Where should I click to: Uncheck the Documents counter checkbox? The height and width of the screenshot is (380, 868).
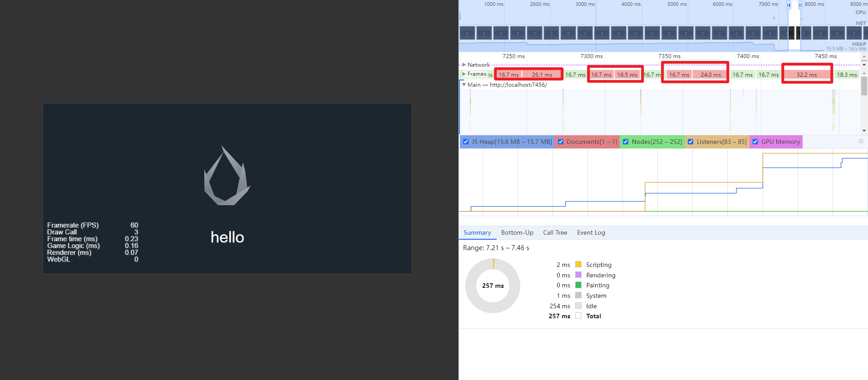coord(561,142)
